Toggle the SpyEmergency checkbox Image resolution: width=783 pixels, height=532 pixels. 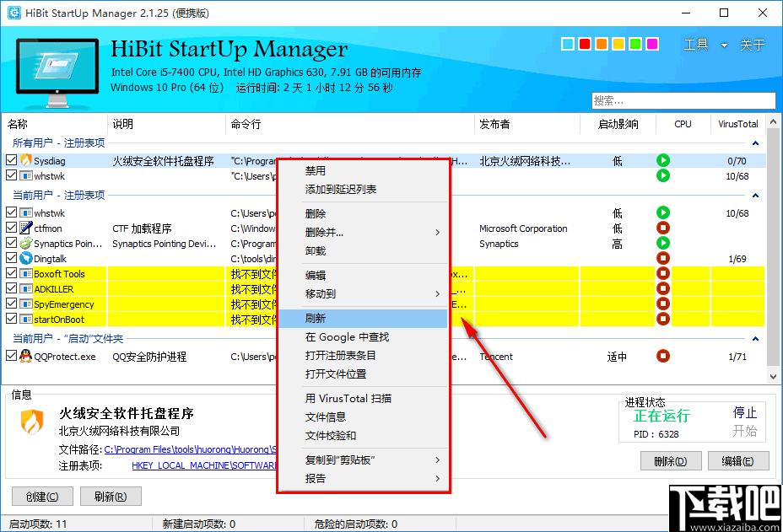(x=12, y=304)
